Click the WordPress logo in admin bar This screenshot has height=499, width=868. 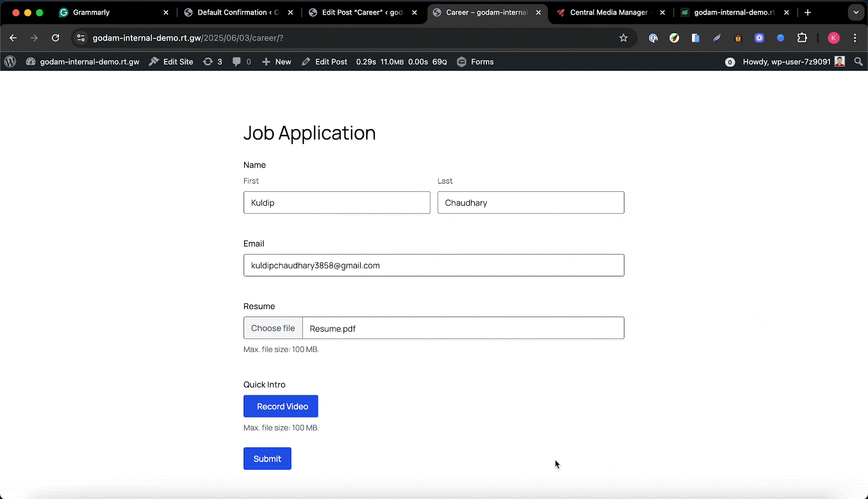(x=10, y=62)
